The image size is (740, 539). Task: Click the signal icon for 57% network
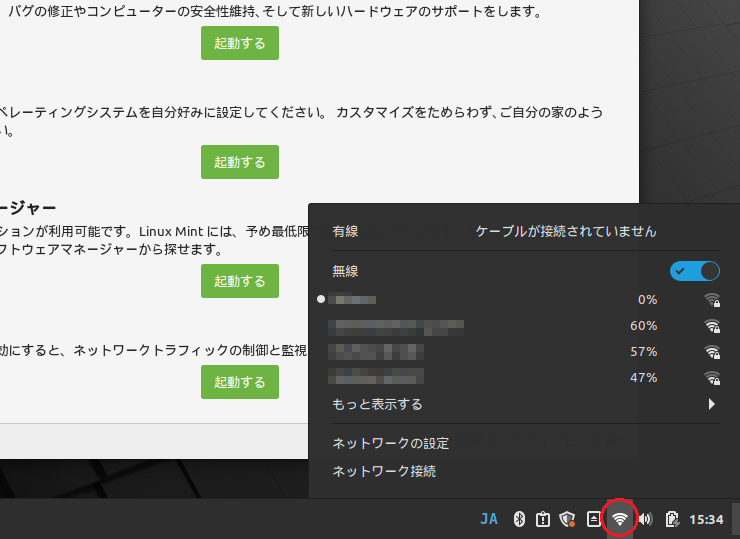712,352
